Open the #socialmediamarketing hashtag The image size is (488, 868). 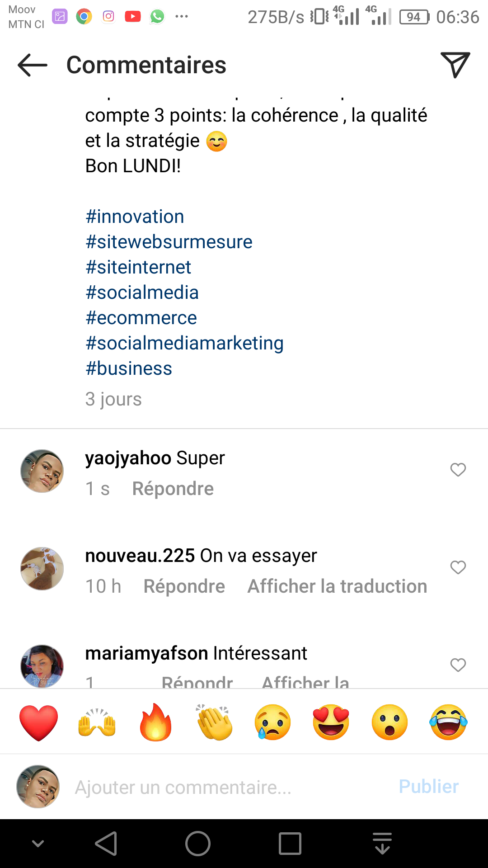[184, 343]
